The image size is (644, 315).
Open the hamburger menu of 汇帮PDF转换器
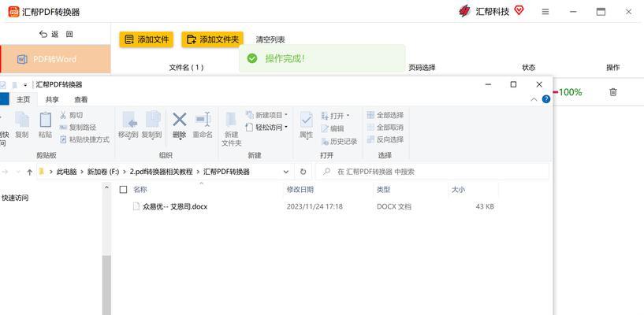click(x=545, y=12)
